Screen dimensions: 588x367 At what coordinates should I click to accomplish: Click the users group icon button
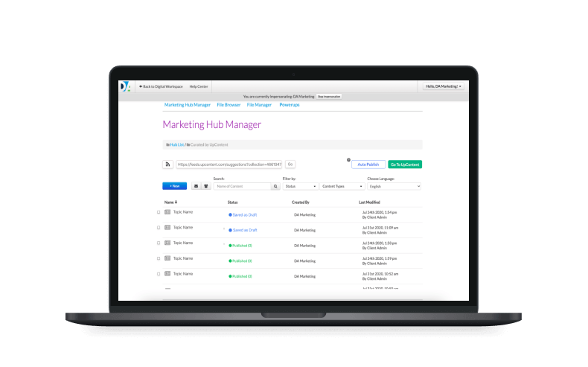click(x=206, y=186)
